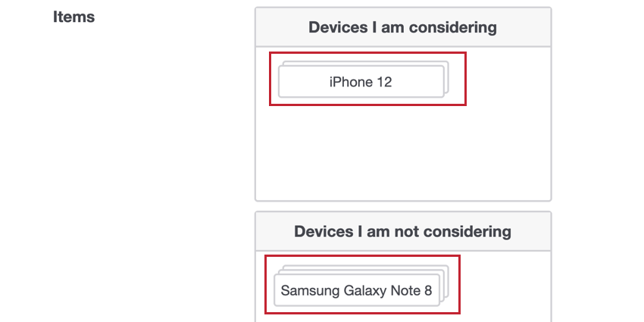Image resolution: width=644 pixels, height=322 pixels.
Task: Click the "iPhone 12" text label
Action: [x=361, y=82]
